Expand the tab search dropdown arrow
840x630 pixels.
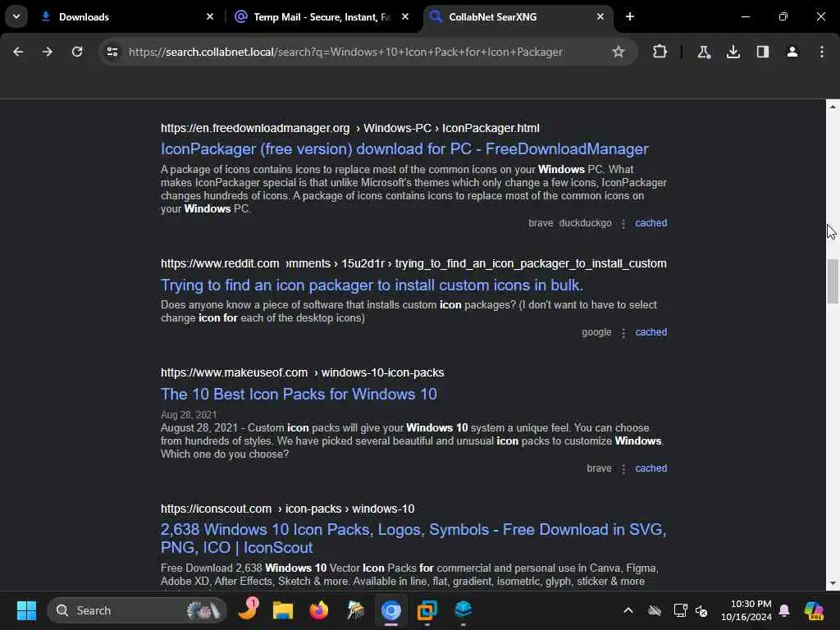16,16
